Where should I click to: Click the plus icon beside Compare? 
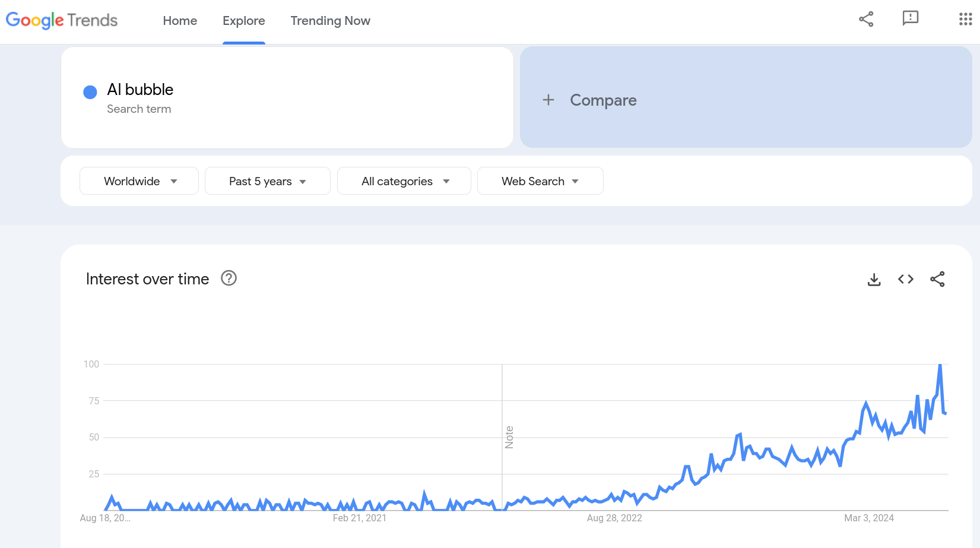click(548, 100)
